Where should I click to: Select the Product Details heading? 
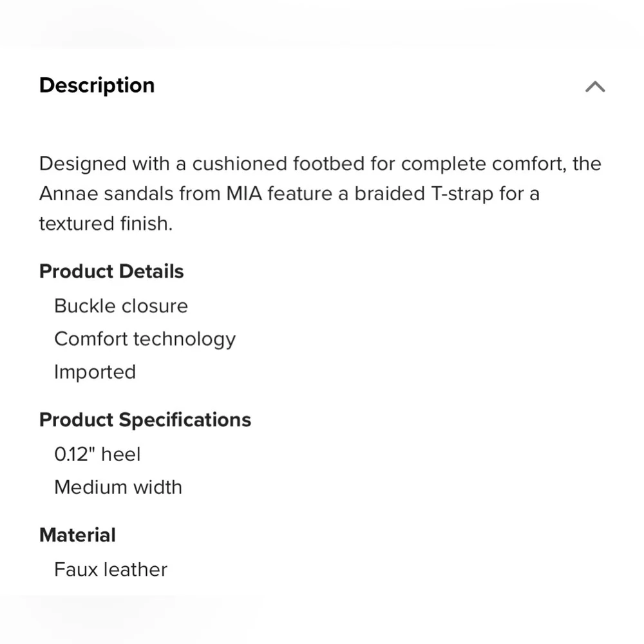(x=111, y=272)
